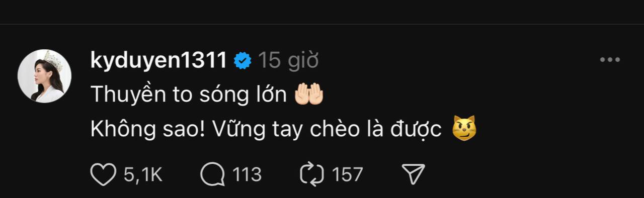Click the blue verified badge beside kyduyen1311
This screenshot has height=198, width=644.
(x=243, y=61)
